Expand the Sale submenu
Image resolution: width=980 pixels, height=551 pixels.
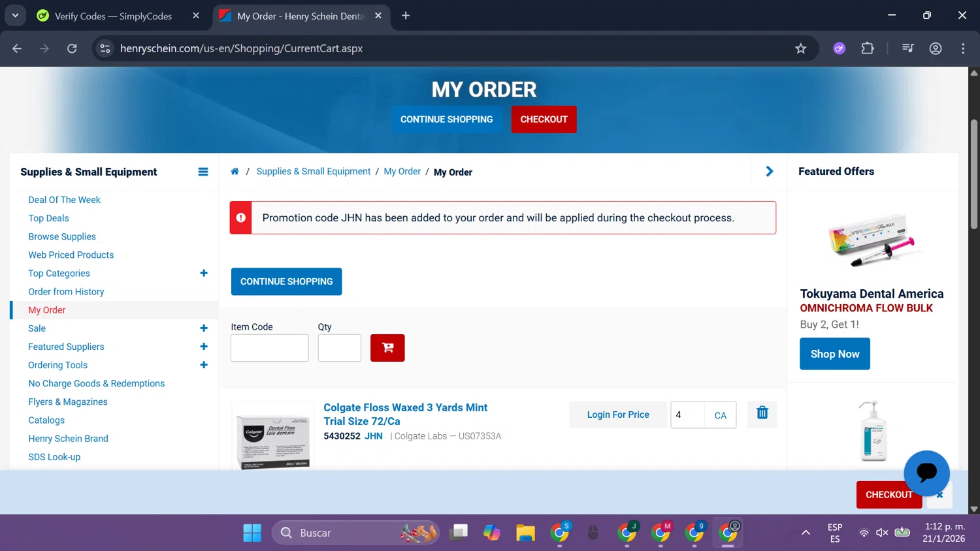point(204,328)
